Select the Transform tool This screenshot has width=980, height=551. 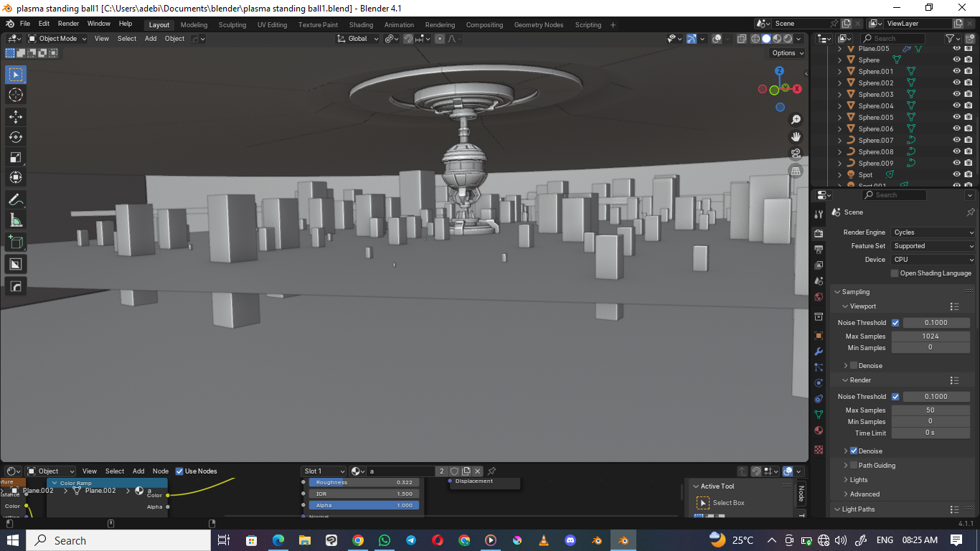[16, 177]
